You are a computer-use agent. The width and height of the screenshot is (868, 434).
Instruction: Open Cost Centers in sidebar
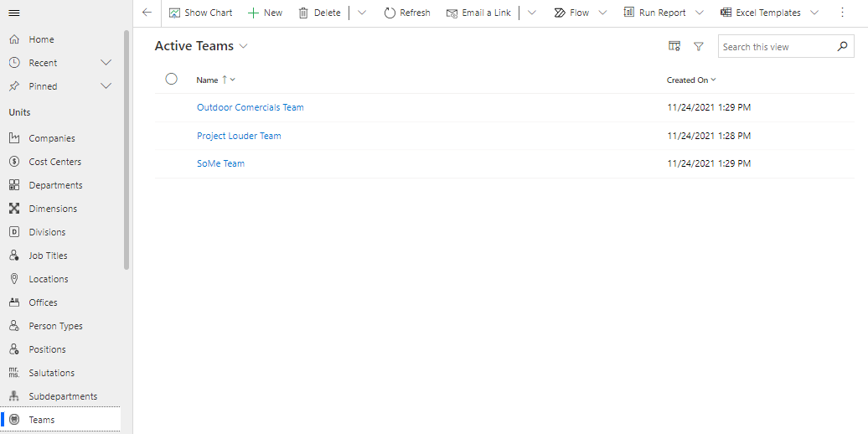[x=54, y=162]
